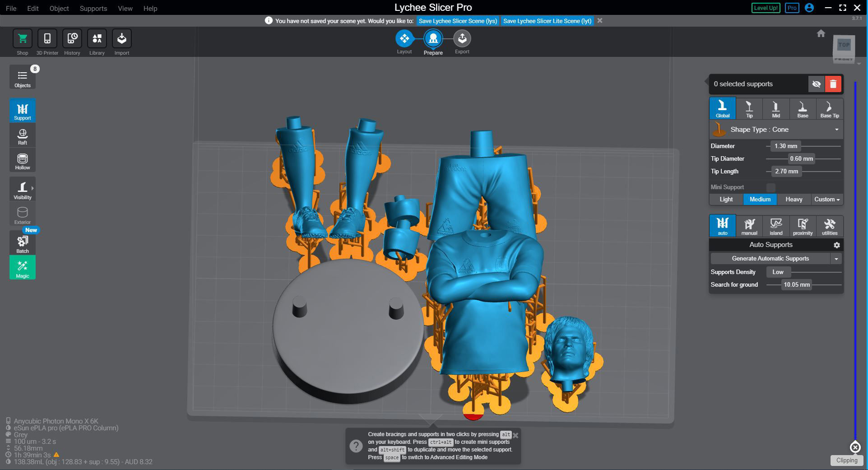The image size is (868, 470).
Task: Select the auto supports mode
Action: coord(723,226)
